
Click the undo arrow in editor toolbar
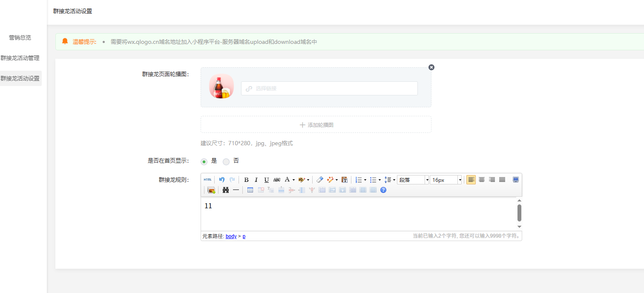pyautogui.click(x=222, y=180)
